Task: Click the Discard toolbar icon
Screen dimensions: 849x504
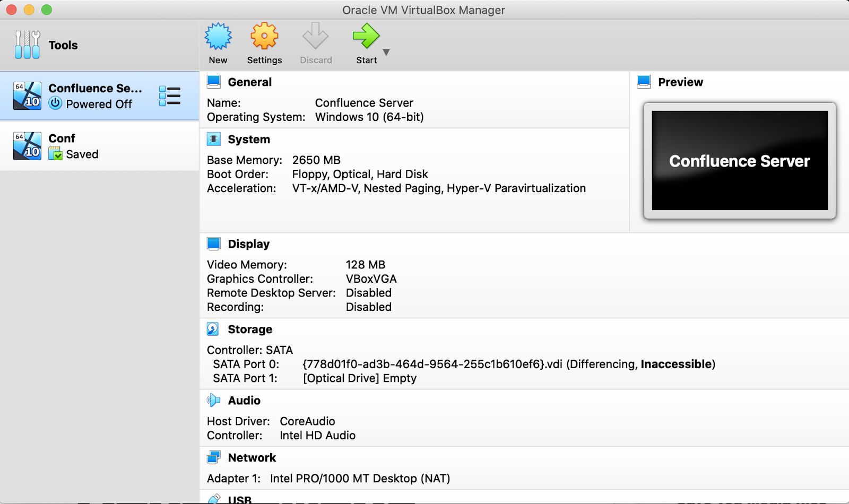Action: pyautogui.click(x=316, y=36)
